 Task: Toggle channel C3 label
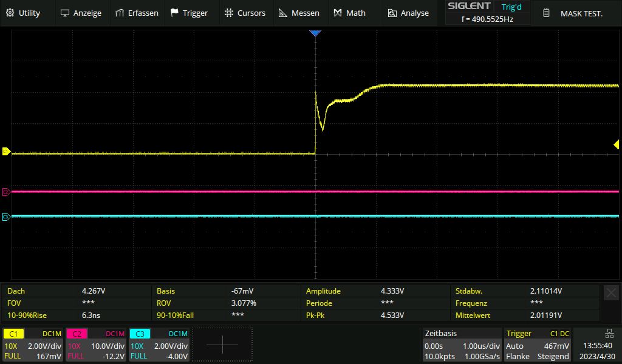pyautogui.click(x=140, y=334)
